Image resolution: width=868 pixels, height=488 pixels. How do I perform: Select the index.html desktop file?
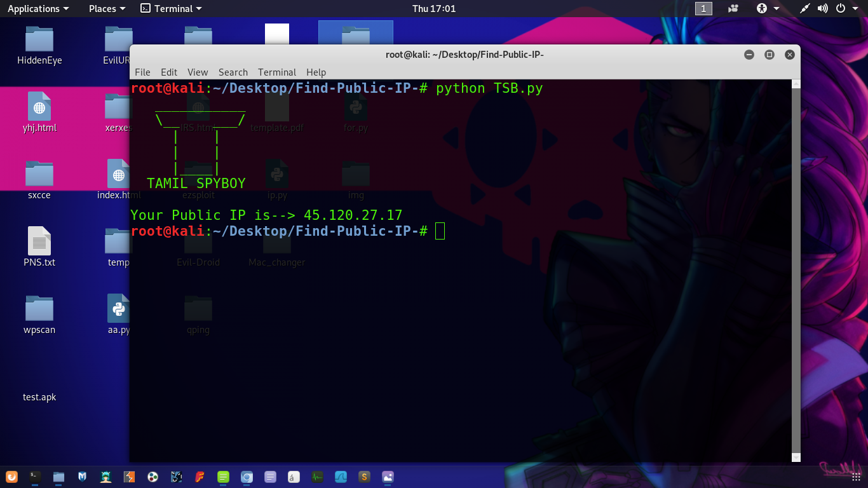point(118,180)
